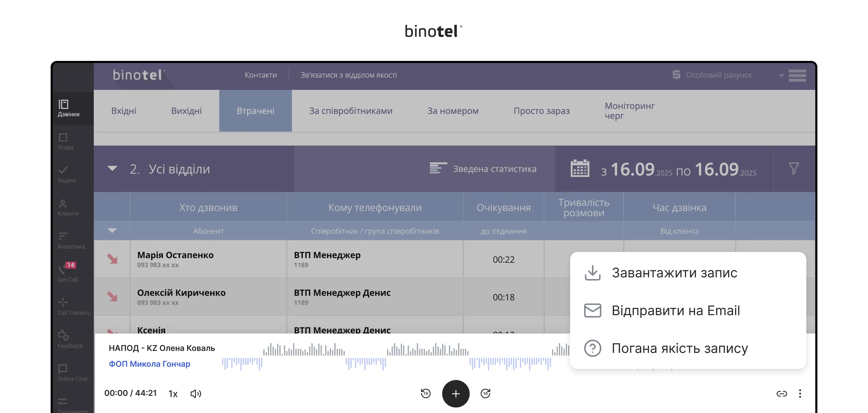Click the funnel filter icon
Screen dimensions: 868x413
click(794, 168)
